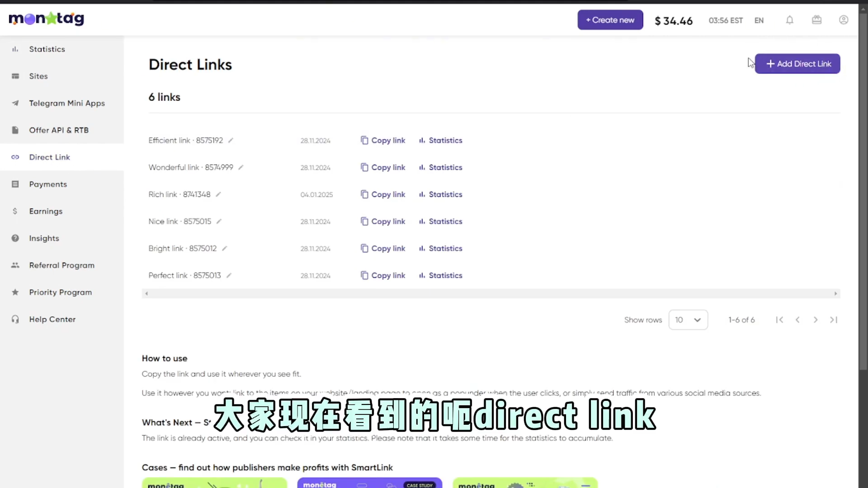
Task: Click the Rich link date 04.01.2025
Action: coord(316,195)
